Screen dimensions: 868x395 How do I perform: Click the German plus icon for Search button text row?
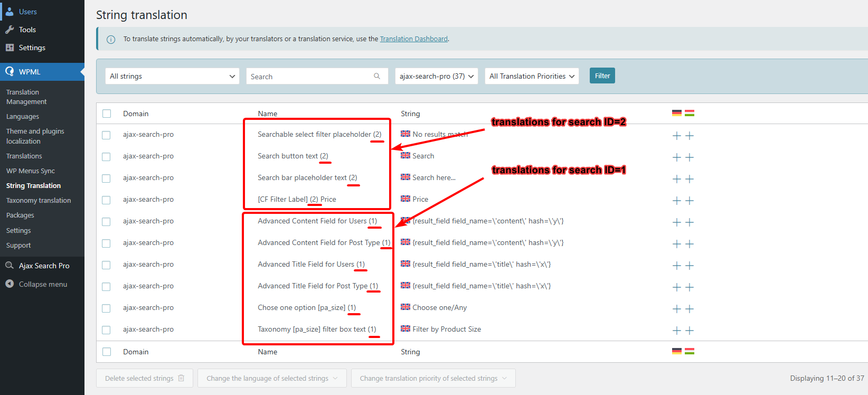tap(676, 157)
